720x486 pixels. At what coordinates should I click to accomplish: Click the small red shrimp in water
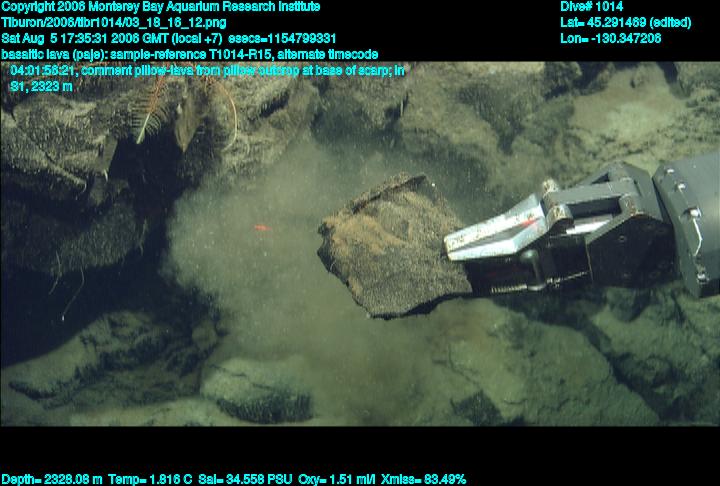(262, 228)
